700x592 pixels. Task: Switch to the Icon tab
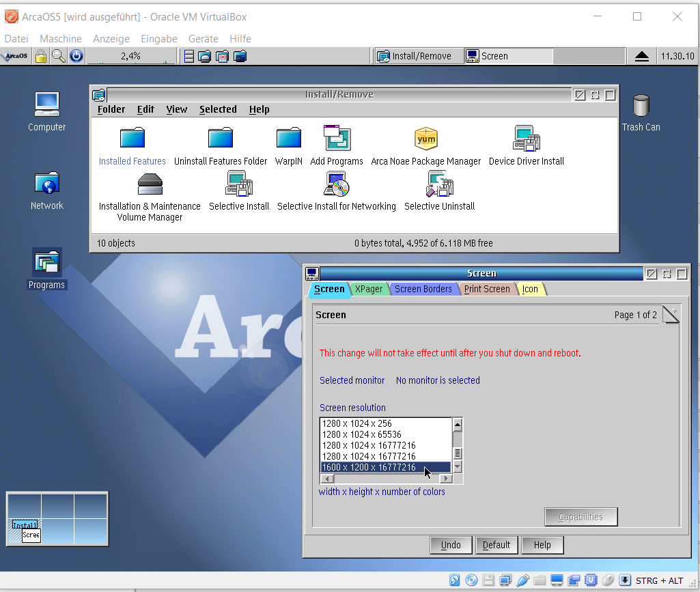(x=530, y=290)
